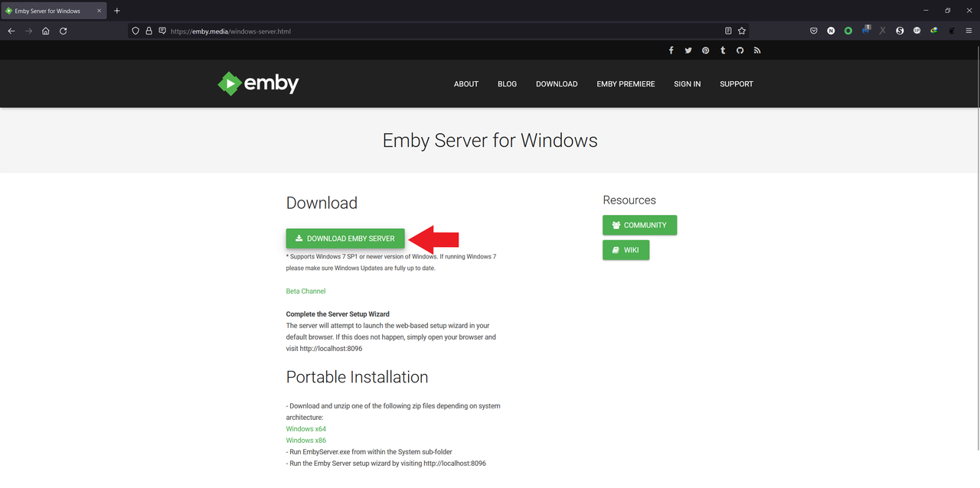Screen dimensions: 980x488
Task: Visit Emby's GitHub via the icon
Action: [x=740, y=50]
